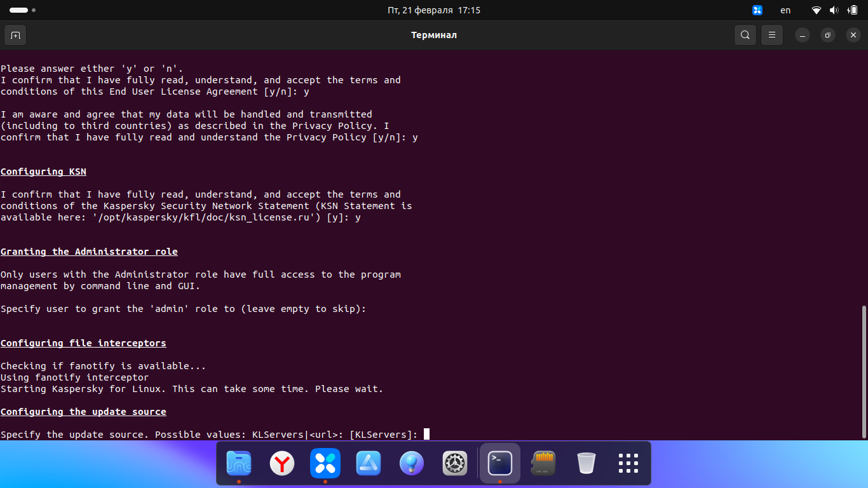This screenshot has height=488, width=868.
Task: Open the app store dock icon
Action: tap(369, 463)
